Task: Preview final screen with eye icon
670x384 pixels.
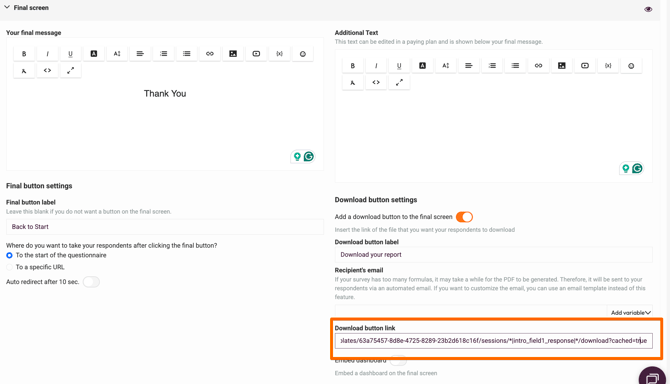Action: (x=648, y=9)
